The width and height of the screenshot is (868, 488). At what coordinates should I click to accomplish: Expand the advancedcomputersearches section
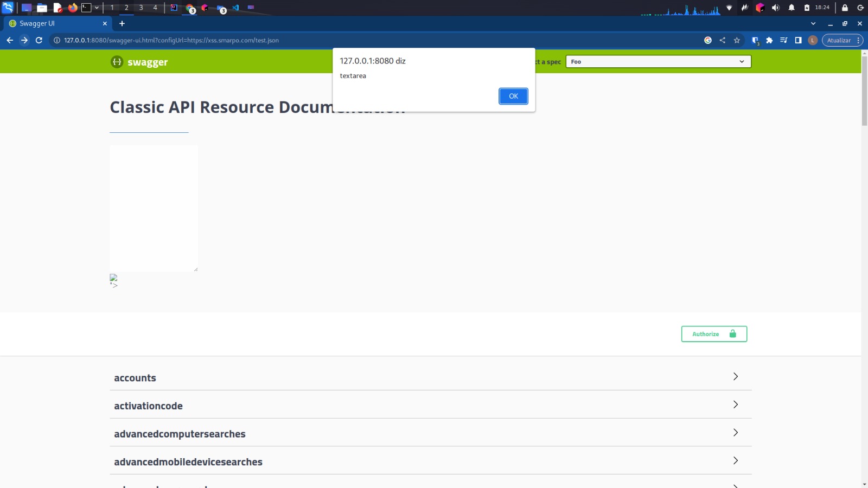coord(431,433)
